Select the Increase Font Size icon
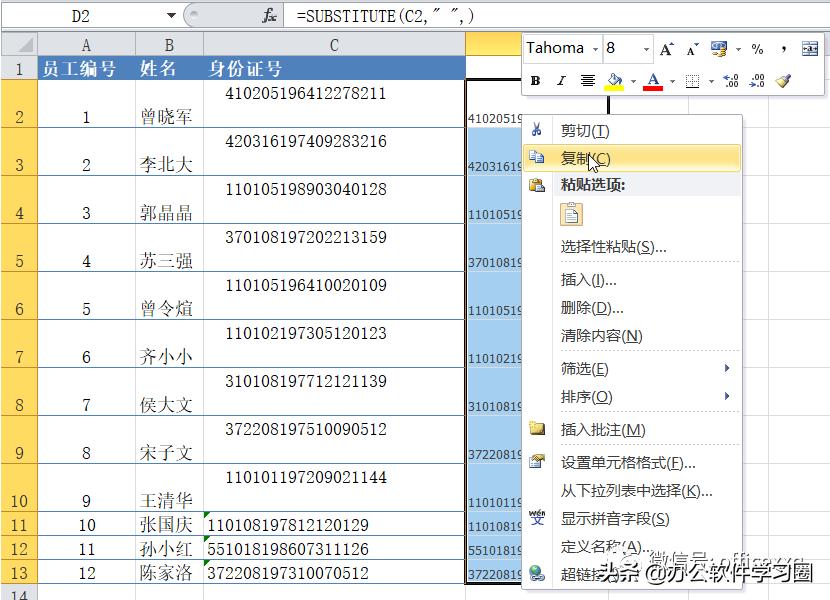This screenshot has width=830, height=600. coord(666,47)
